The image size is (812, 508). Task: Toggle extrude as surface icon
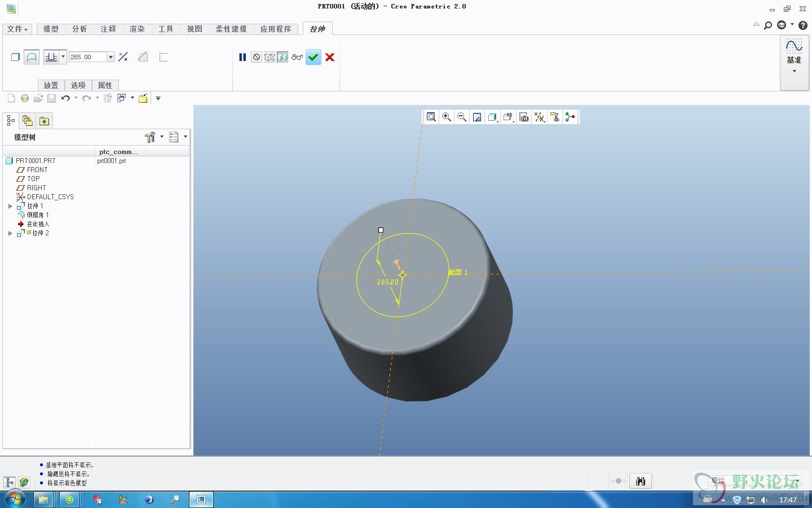32,57
